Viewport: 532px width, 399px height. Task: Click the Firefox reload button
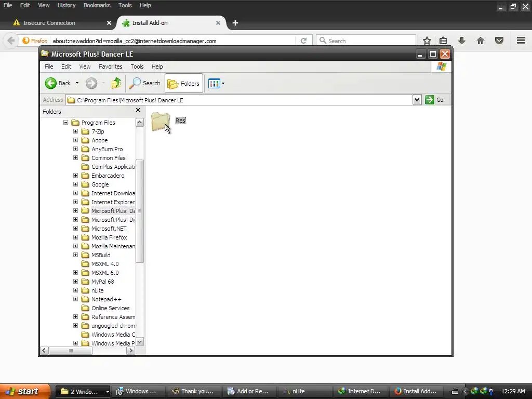coord(303,41)
